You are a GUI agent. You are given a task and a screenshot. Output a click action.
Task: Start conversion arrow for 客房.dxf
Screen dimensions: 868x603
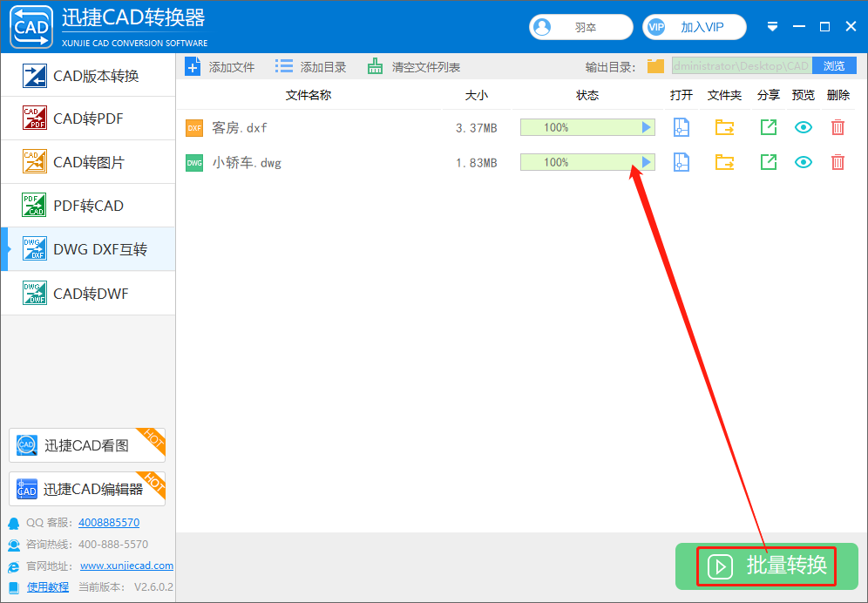646,127
